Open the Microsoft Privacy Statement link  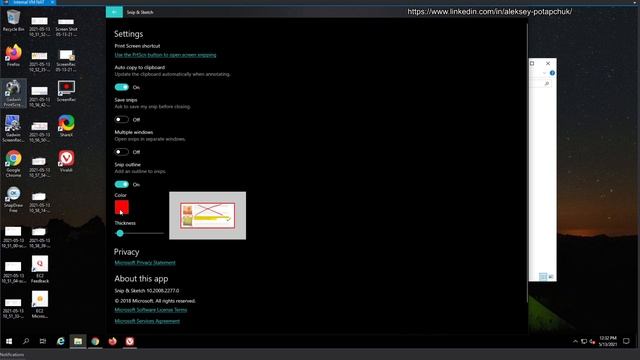click(x=145, y=262)
